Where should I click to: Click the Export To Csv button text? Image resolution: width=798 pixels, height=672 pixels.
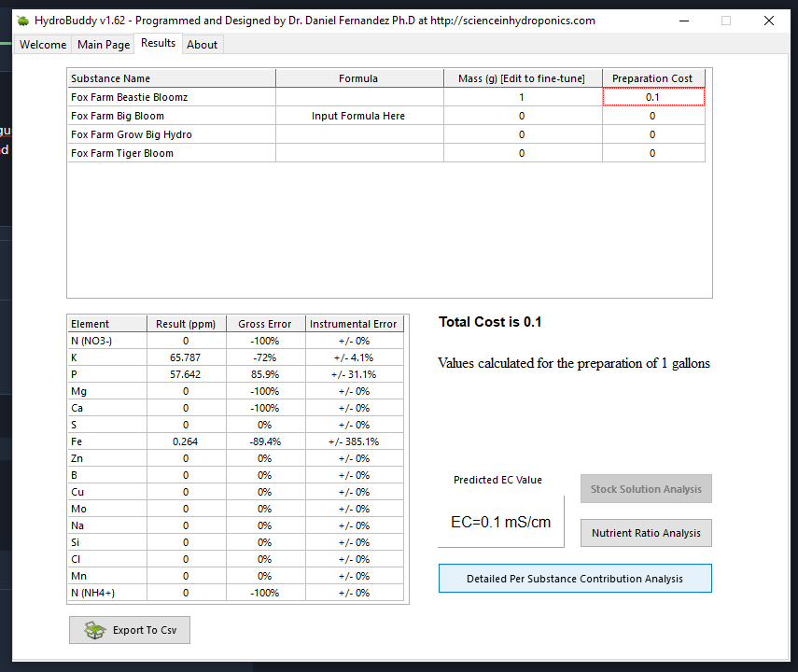point(145,630)
